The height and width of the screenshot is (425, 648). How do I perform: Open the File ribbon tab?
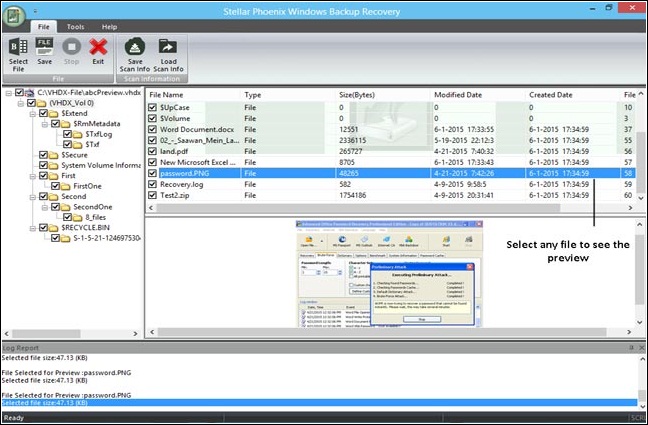[43, 26]
